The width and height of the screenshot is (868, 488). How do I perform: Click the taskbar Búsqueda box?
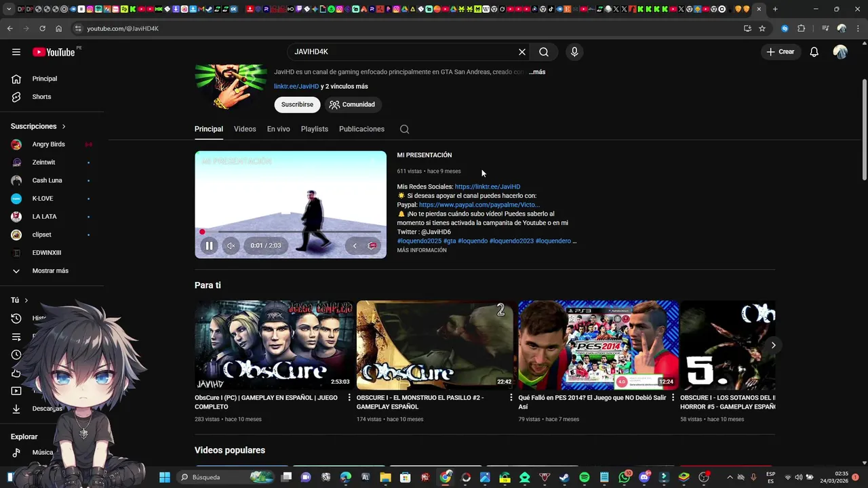[224, 477]
